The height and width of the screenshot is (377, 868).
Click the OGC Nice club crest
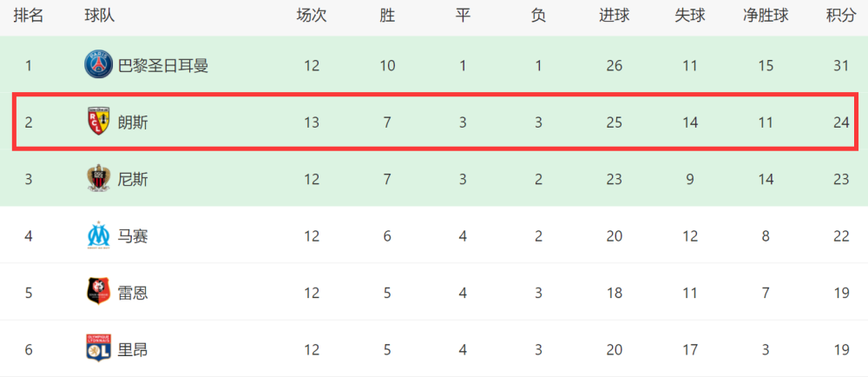point(99,178)
